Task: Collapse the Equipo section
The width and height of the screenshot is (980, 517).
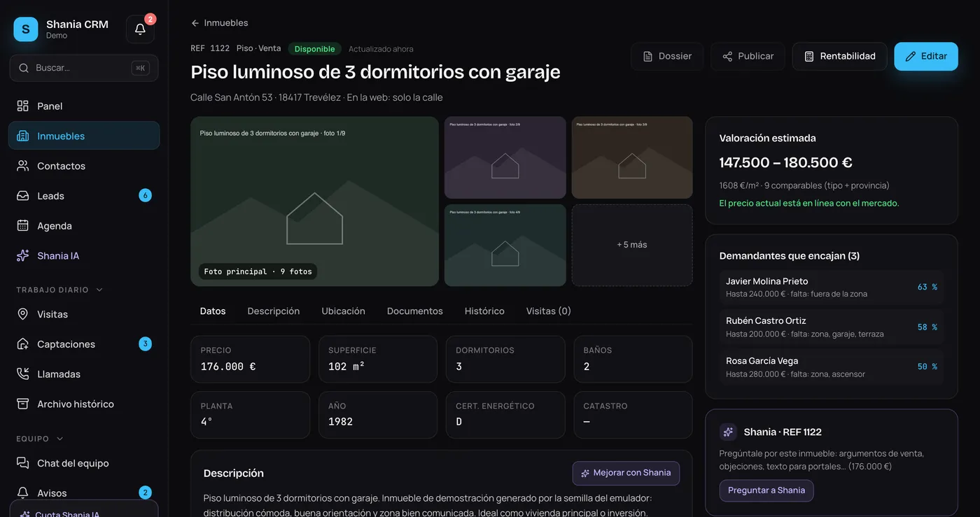Action: (40, 439)
